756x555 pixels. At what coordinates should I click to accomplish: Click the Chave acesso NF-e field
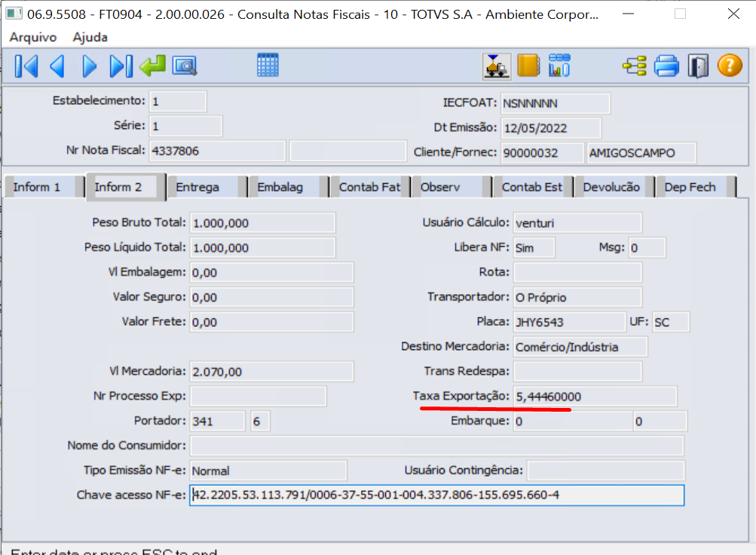[x=437, y=495]
